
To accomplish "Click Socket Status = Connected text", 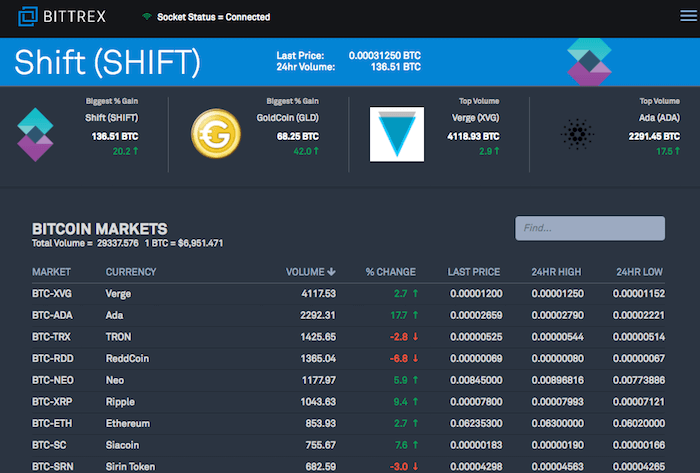I will (213, 17).
